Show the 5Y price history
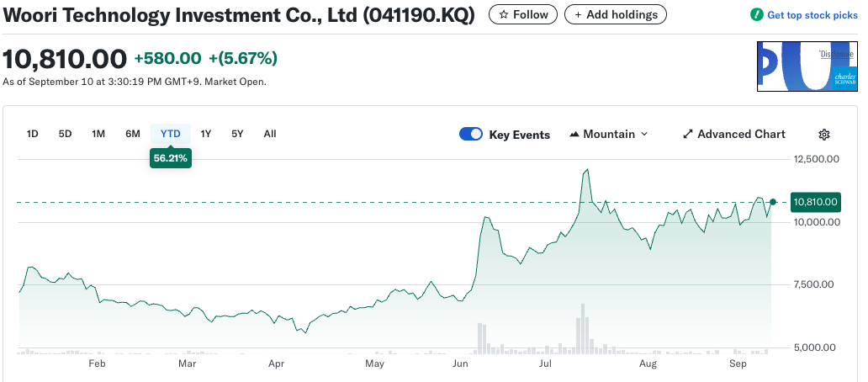The height and width of the screenshot is (382, 868). point(237,134)
